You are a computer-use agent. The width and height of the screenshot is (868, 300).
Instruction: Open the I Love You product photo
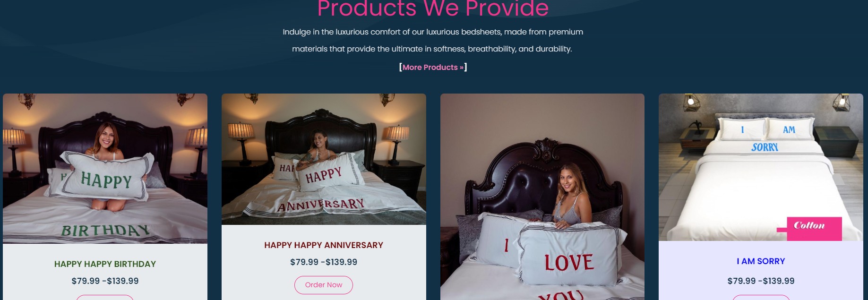(x=542, y=197)
